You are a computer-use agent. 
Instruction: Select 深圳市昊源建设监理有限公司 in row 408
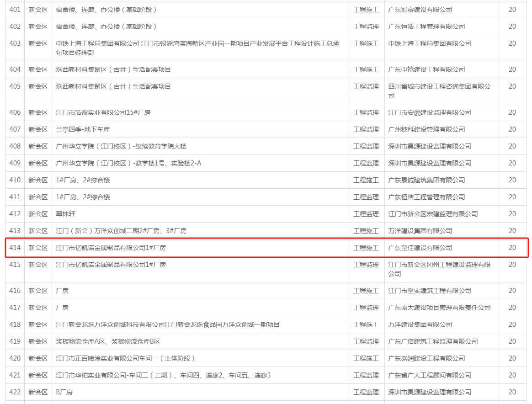pyautogui.click(x=430, y=146)
